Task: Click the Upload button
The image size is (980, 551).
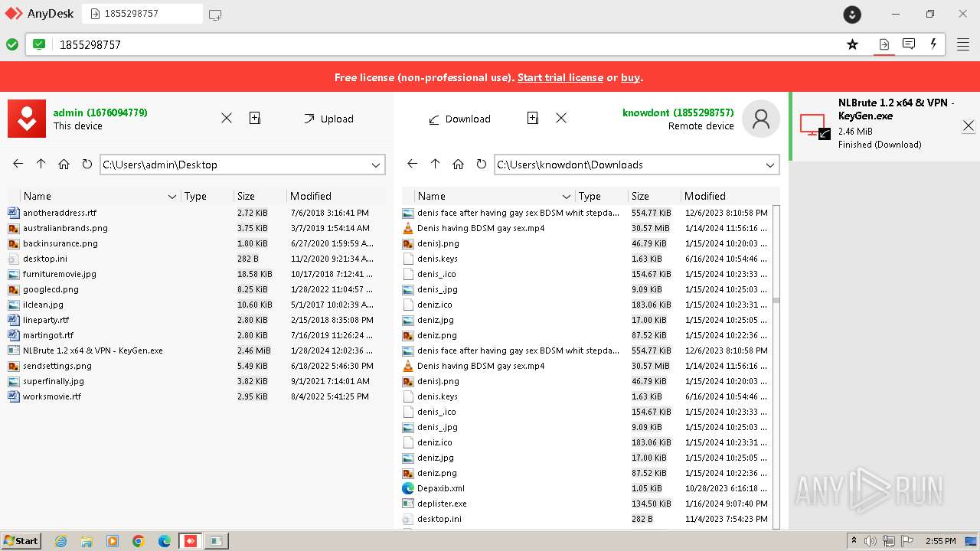Action: click(x=329, y=119)
